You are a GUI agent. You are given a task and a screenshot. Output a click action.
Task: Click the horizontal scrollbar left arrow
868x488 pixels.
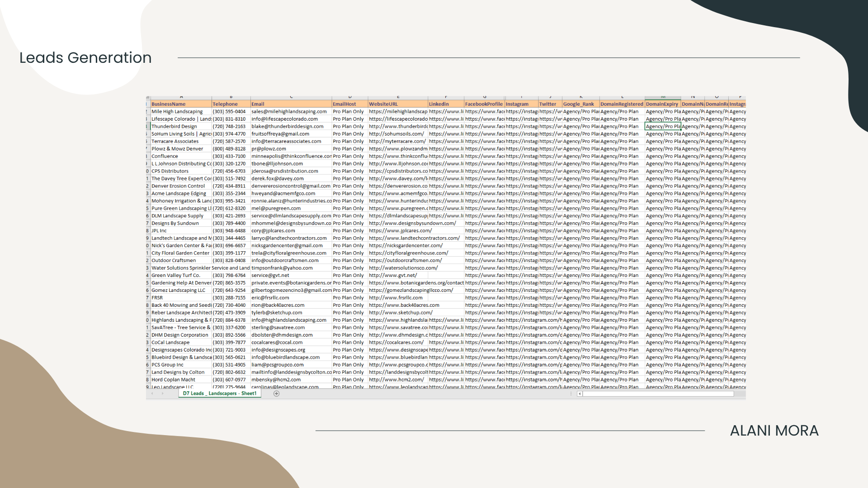coord(580,394)
